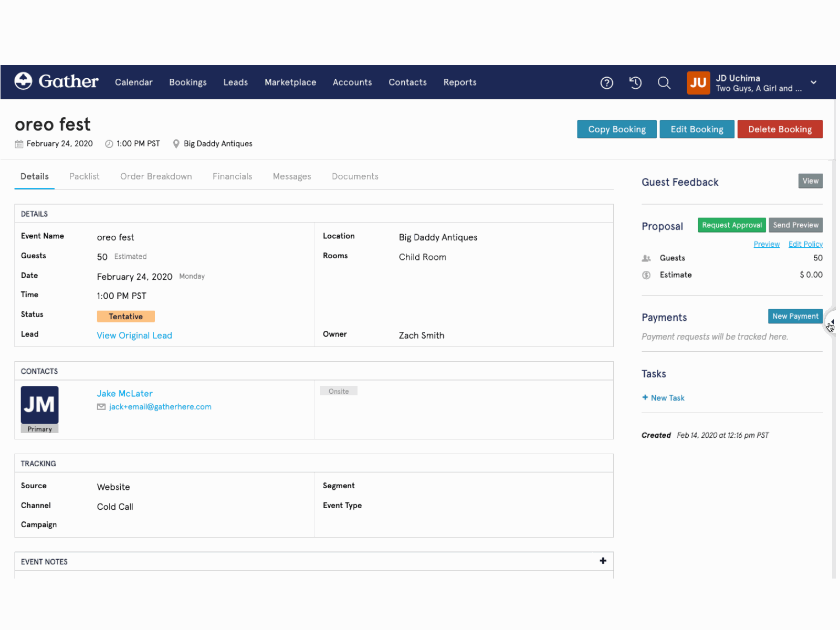The image size is (840, 630).
Task: Click the Onsite tag for Jake McLater
Action: click(x=339, y=391)
